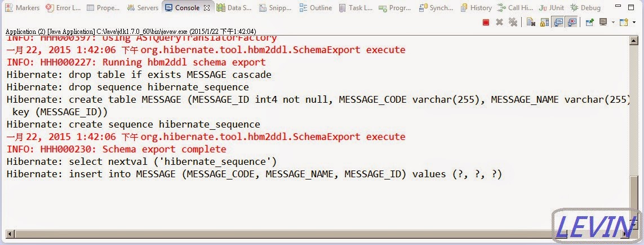Close the Console tab with X
The width and height of the screenshot is (644, 245).
[x=206, y=8]
